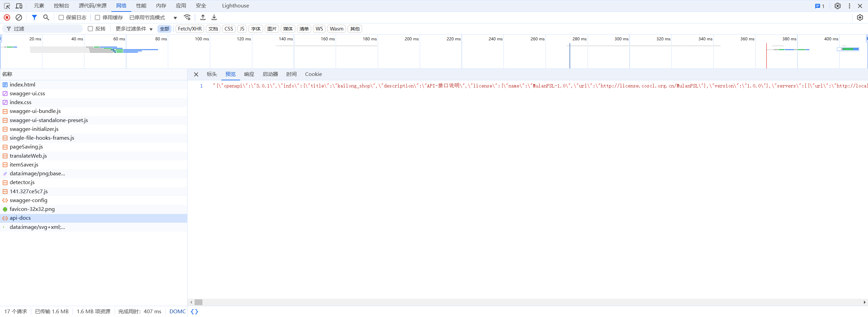The width and height of the screenshot is (868, 317).
Task: Toggle the 图片 filter chip
Action: click(272, 29)
